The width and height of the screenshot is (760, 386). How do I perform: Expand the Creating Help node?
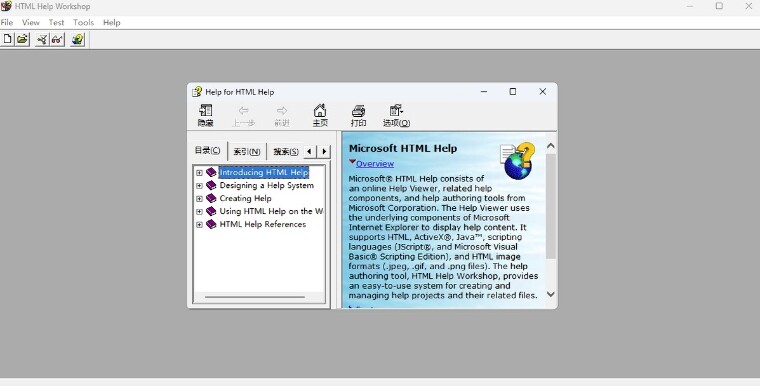point(199,198)
